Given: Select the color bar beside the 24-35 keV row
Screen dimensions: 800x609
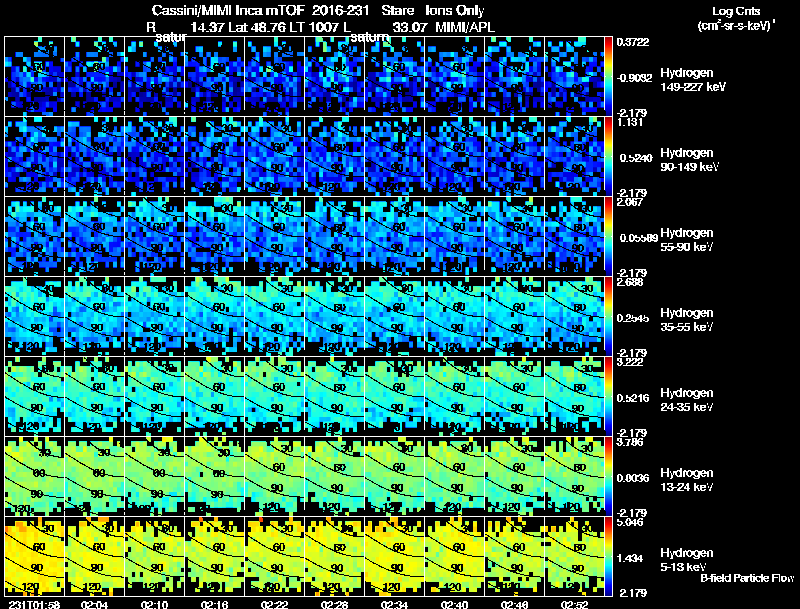Looking at the screenshot, I should click(608, 396).
